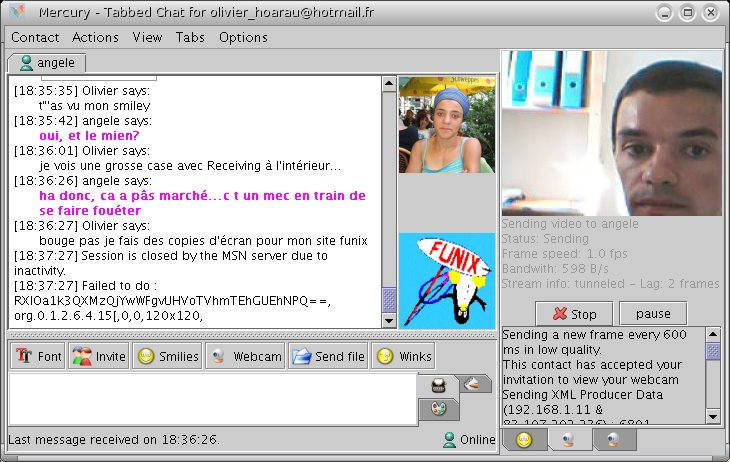Open the Online status selector

tap(468, 440)
